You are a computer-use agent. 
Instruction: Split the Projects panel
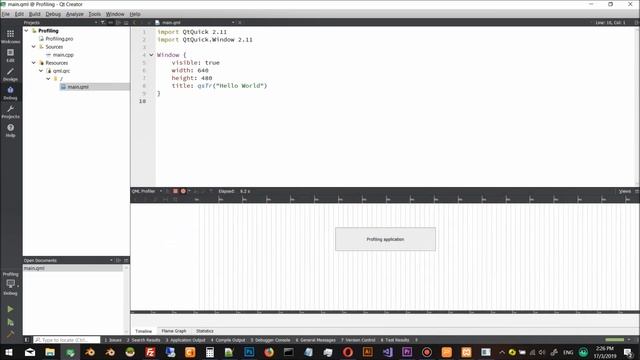(x=118, y=22)
